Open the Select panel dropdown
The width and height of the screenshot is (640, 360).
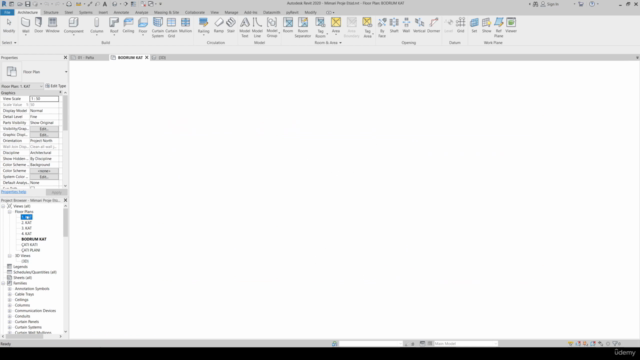[x=9, y=42]
